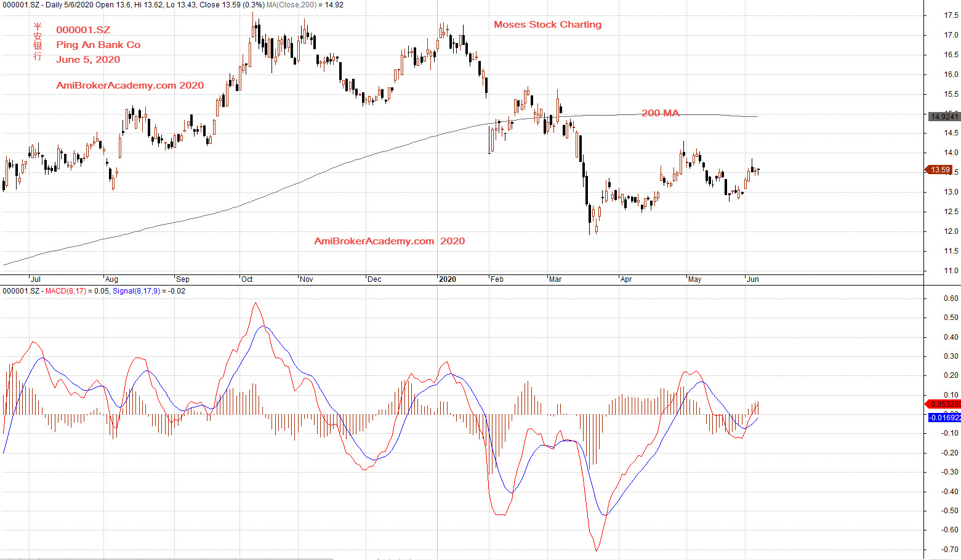Click the 0.30 MACD axis label
The height and width of the screenshot is (560, 961).
(x=951, y=356)
